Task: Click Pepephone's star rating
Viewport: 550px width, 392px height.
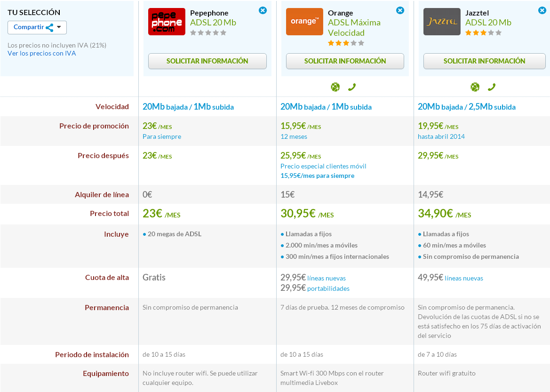Action: coord(208,32)
